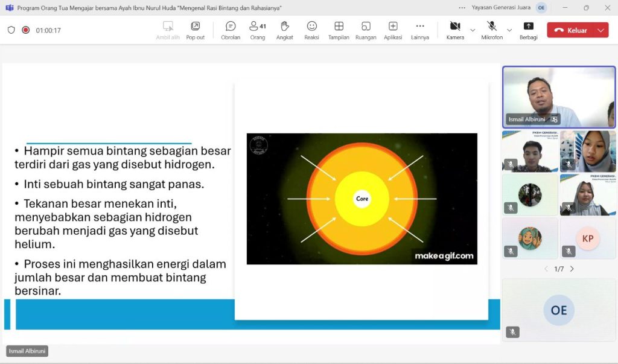Image resolution: width=618 pixels, height=364 pixels.
Task: Click the round tree photo avatar
Action: coord(530,195)
